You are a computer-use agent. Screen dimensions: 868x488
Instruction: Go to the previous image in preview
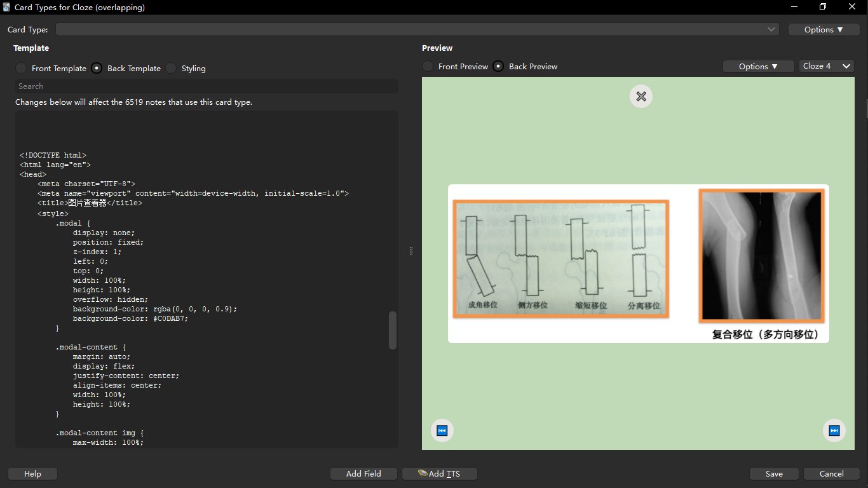click(x=442, y=431)
